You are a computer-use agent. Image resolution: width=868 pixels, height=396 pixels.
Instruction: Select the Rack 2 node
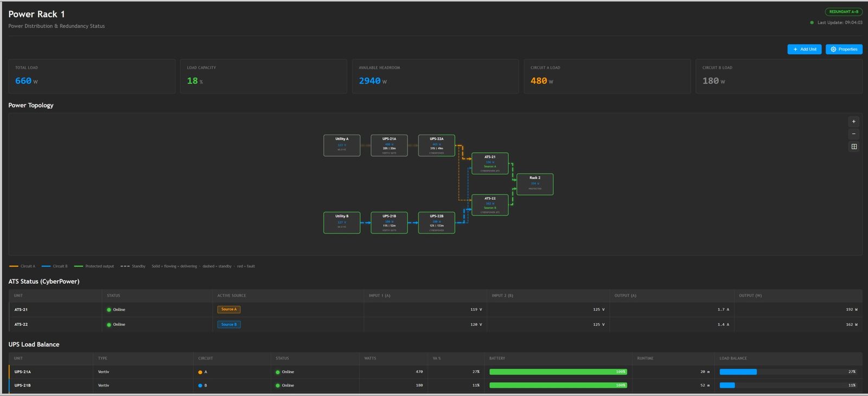[535, 184]
